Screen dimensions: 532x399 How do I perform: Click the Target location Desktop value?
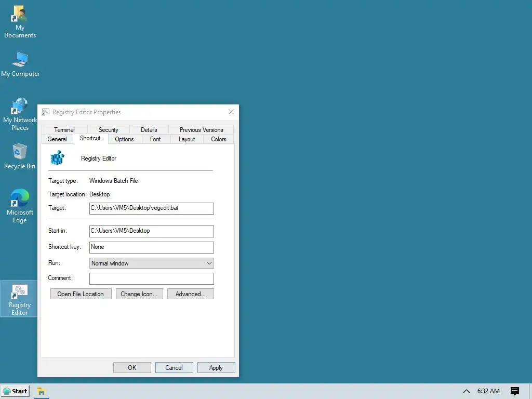click(x=99, y=194)
